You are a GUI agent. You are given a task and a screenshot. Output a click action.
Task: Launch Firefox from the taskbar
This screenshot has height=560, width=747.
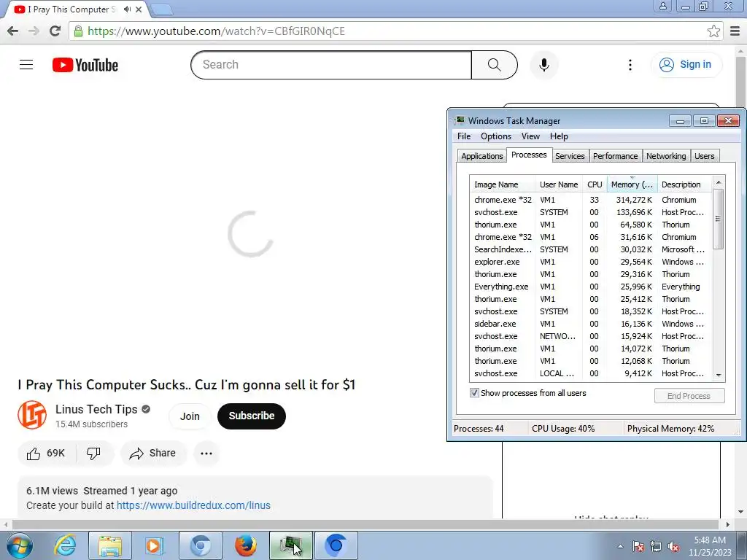tap(245, 545)
